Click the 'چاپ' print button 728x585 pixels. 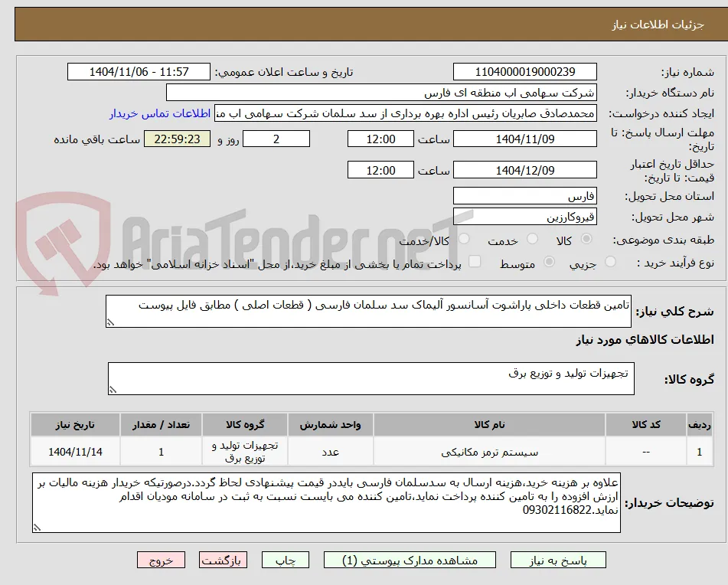(x=286, y=560)
